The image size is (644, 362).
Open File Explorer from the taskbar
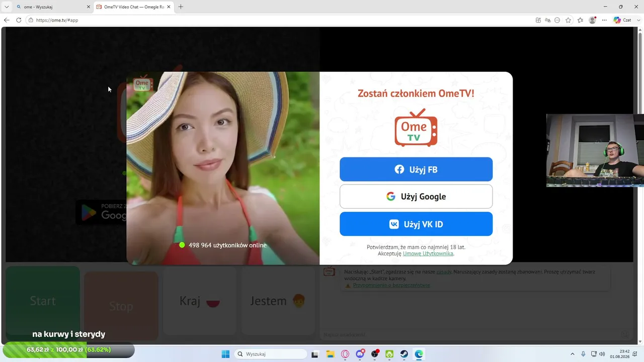point(330,354)
